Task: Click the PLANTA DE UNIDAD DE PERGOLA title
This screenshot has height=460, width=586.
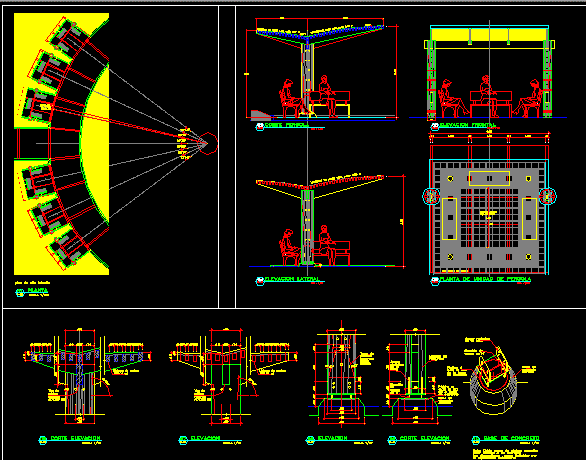Action: point(485,279)
